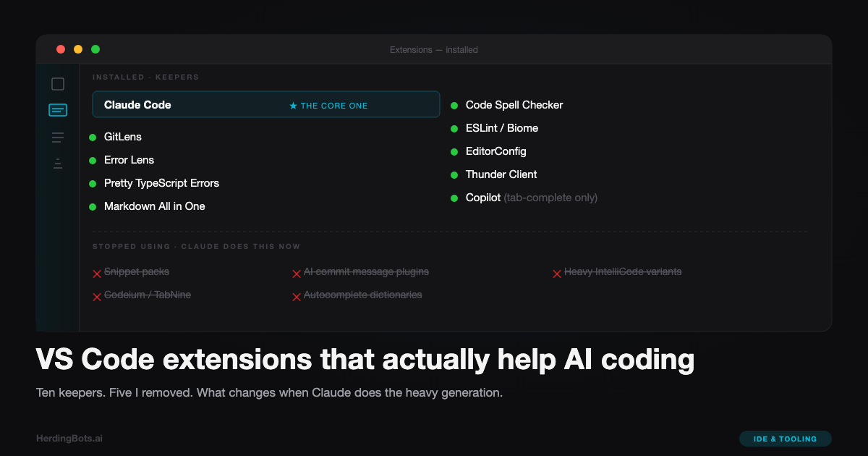Click red X beside Codeium / TabNine
Image resolution: width=868 pixels, height=456 pixels.
[97, 297]
